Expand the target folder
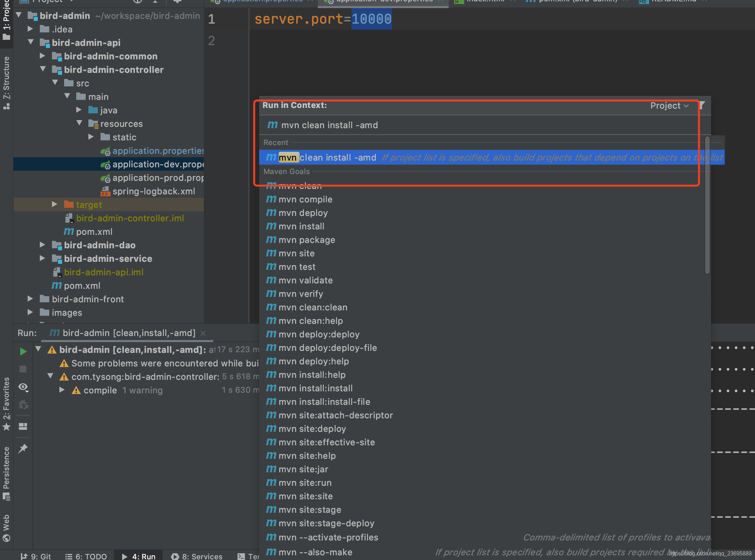The image size is (755, 560). click(55, 204)
